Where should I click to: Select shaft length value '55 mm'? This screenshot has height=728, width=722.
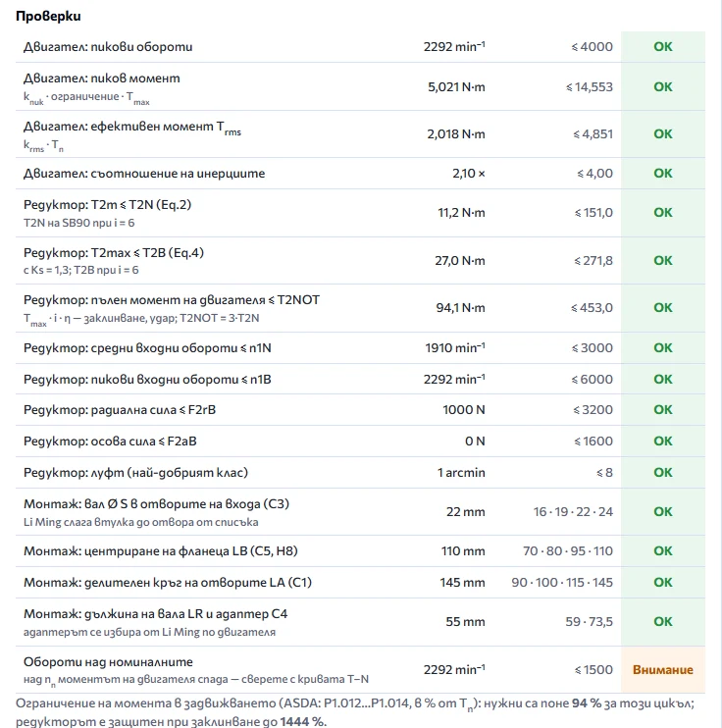[x=465, y=622]
